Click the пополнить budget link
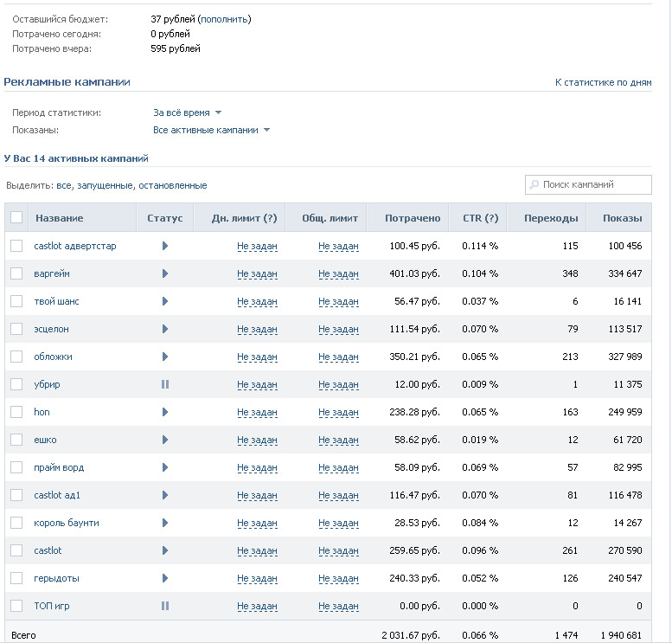The image size is (672, 643). pos(224,19)
